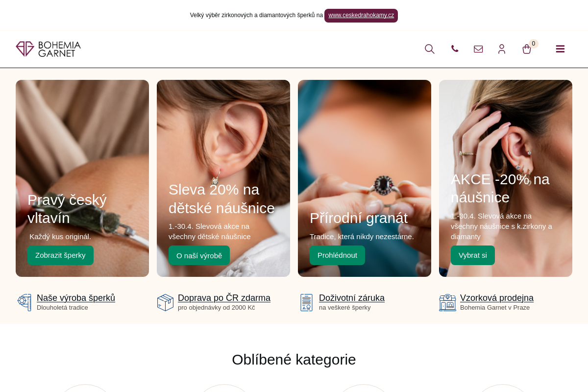Follow the www.ceskedrahokamy.cz link

pos(361,15)
